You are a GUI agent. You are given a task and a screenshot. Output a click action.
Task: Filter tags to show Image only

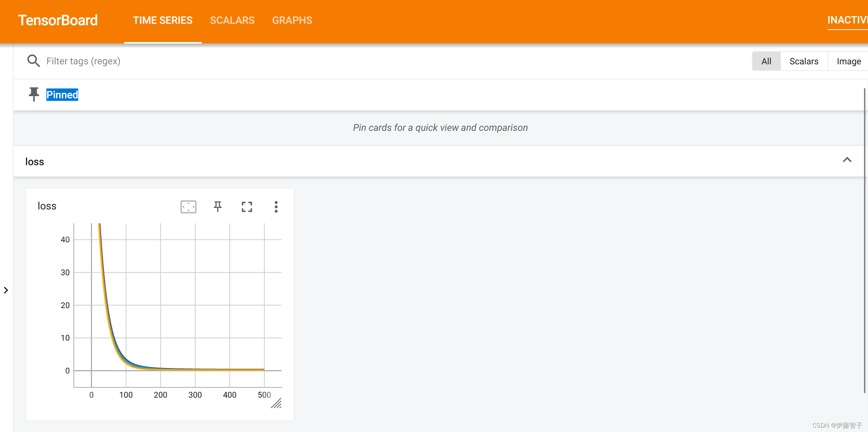pyautogui.click(x=848, y=61)
